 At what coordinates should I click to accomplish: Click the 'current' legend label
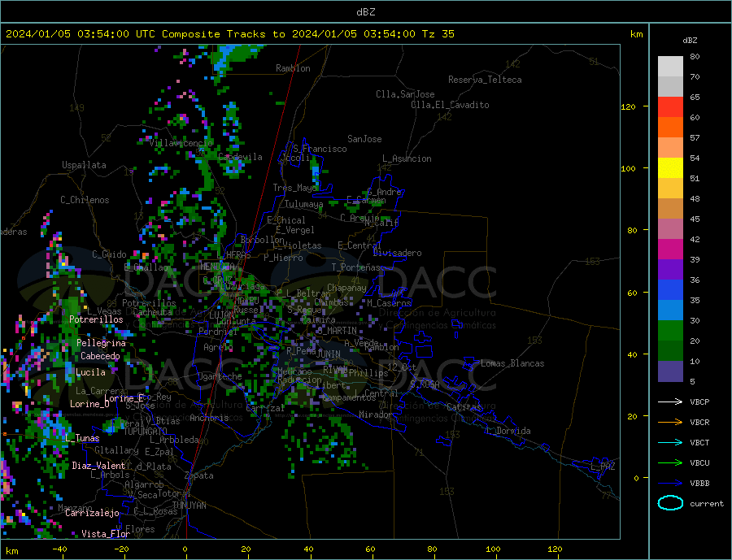click(x=707, y=504)
